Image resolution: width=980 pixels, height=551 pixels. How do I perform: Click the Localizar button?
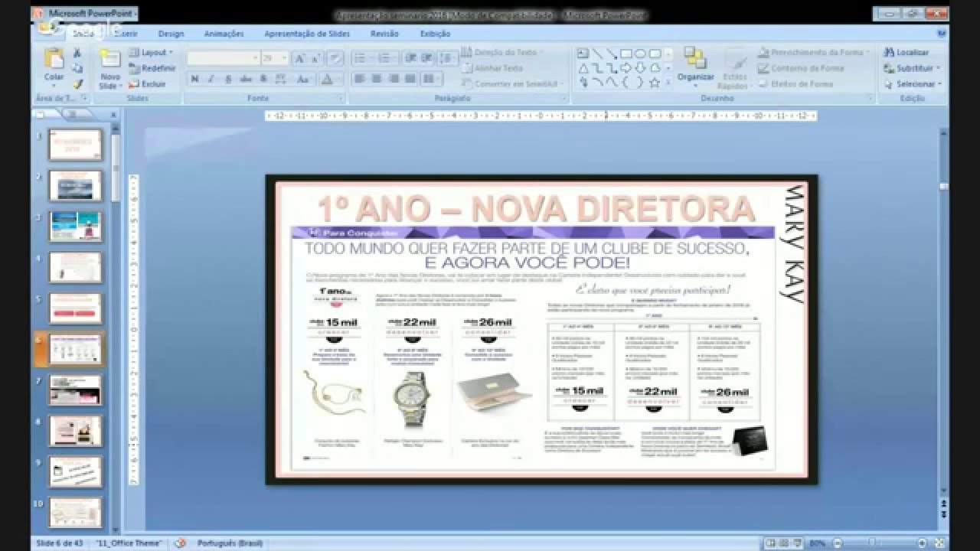[906, 53]
